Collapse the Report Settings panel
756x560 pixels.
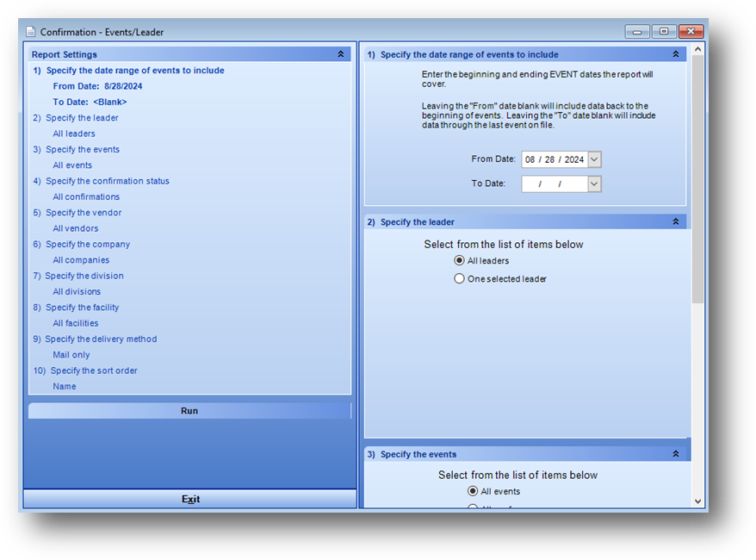click(341, 54)
